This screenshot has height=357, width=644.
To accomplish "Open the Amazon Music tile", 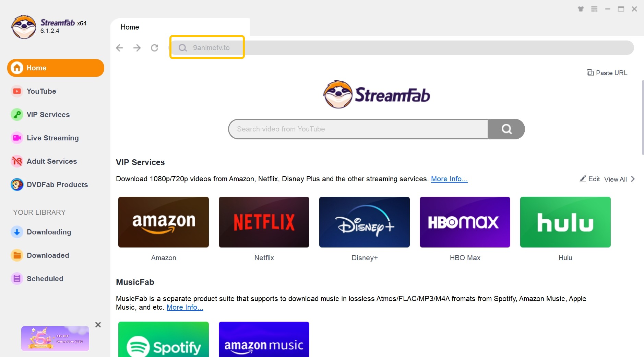I will pos(264,339).
